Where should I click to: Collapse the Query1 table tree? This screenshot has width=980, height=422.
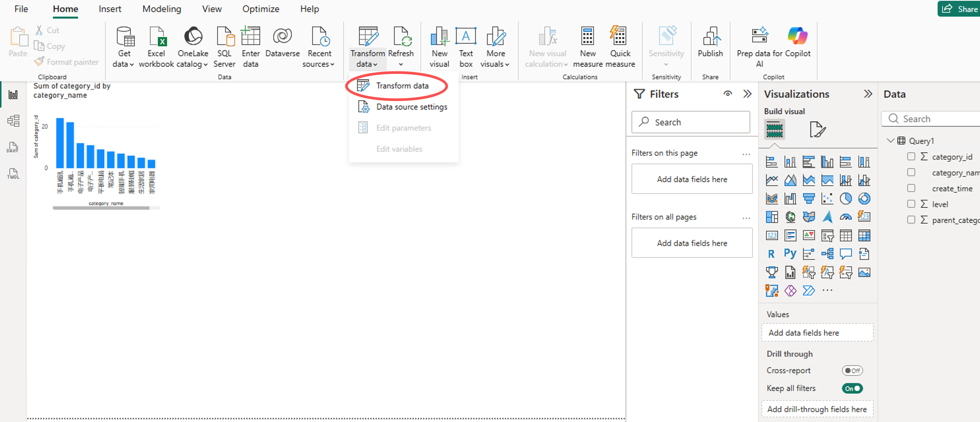(x=890, y=140)
